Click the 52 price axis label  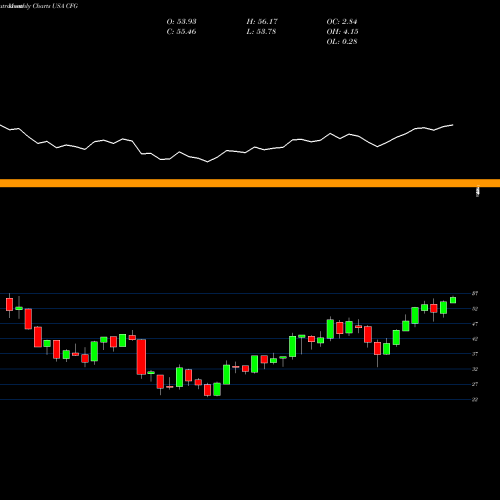(475, 309)
